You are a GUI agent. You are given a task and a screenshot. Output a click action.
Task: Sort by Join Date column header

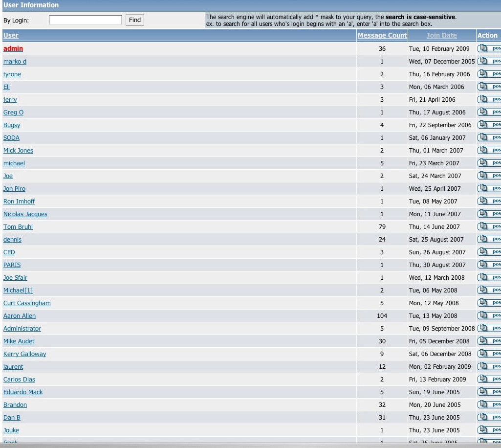(x=441, y=36)
